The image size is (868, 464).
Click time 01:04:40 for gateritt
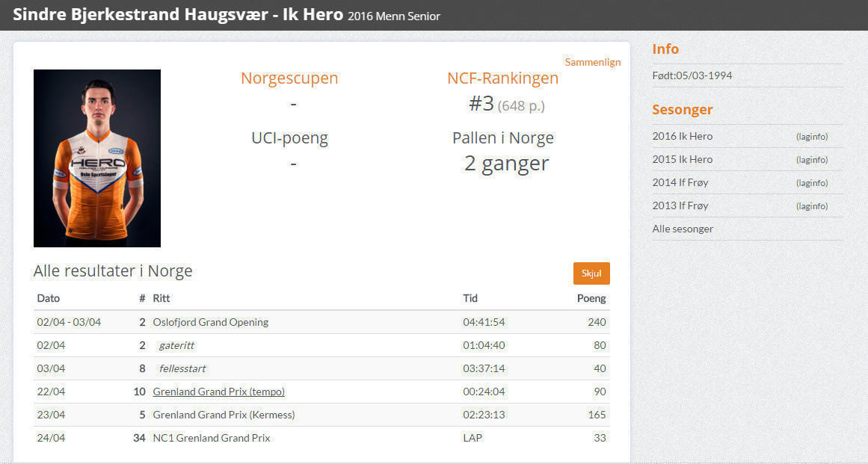pos(484,346)
